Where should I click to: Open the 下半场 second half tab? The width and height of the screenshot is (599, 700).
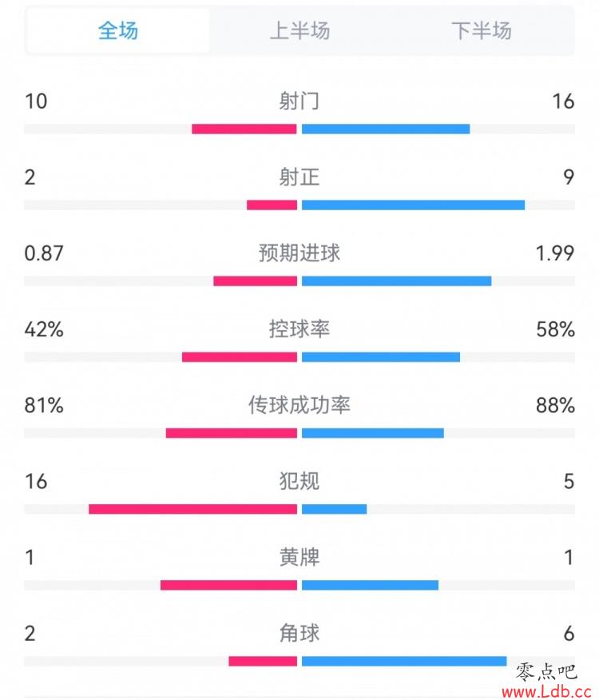(481, 31)
